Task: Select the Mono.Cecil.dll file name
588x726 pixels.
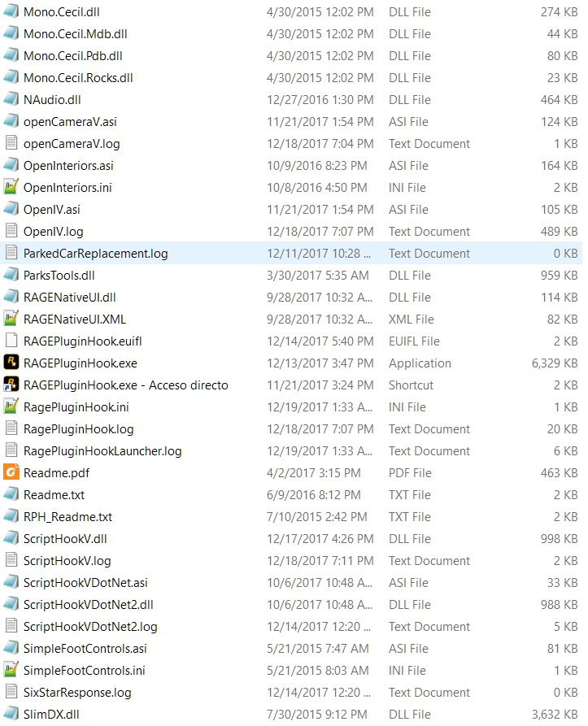Action: click(62, 12)
